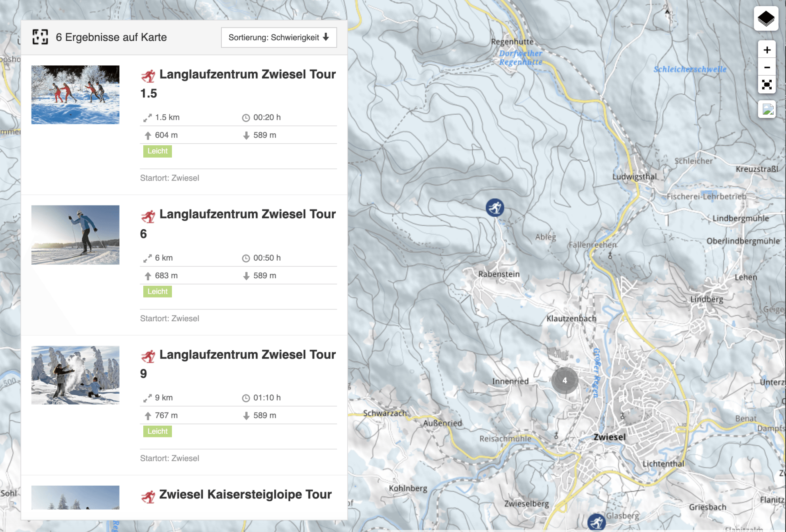The image size is (786, 532).
Task: Open Langlaufzentrum Zwiesel Tour 6 link
Action: point(247,214)
